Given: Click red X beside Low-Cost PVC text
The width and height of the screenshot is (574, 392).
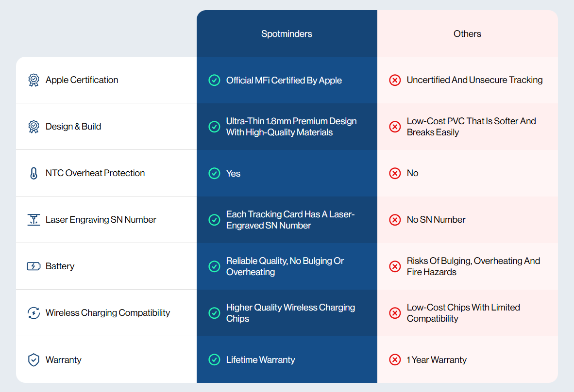Looking at the screenshot, I should click(x=395, y=127).
